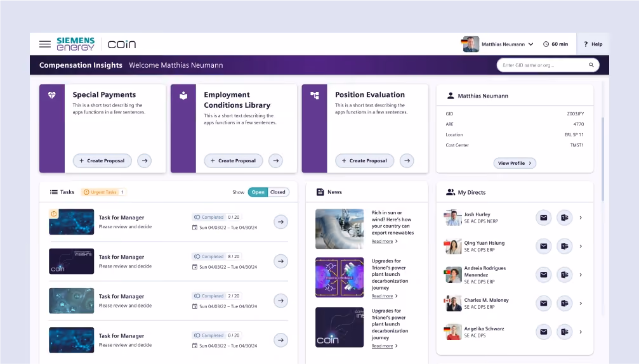
Task: Click the Special Payments diamond icon
Action: 52,95
